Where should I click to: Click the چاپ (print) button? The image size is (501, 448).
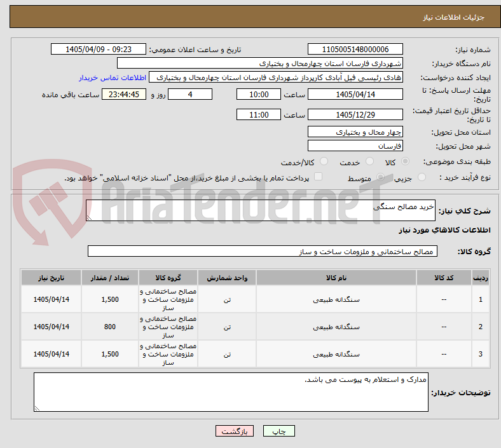click(278, 431)
